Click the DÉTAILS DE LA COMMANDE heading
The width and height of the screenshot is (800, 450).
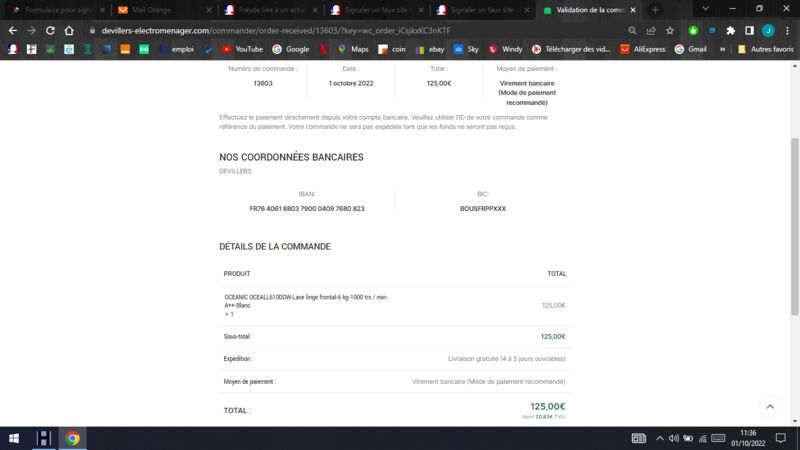275,246
